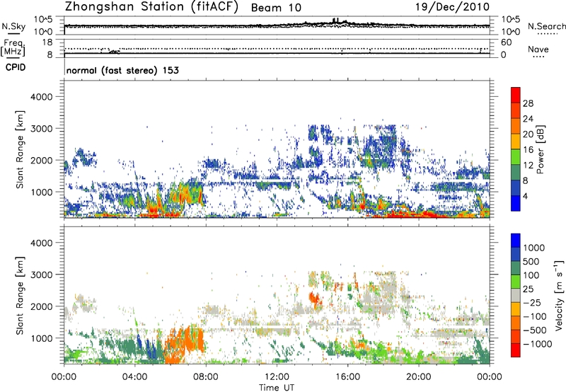Click the 'N.Sky' legend label
Screen dimensions: 566x392
click(x=13, y=26)
